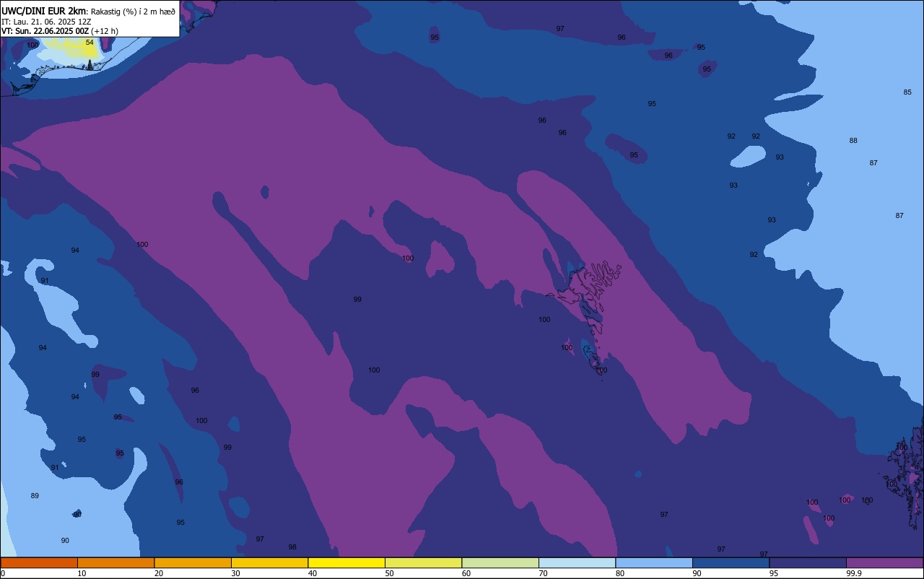Click the "60" legend tick label
The image size is (924, 579).
click(x=466, y=573)
